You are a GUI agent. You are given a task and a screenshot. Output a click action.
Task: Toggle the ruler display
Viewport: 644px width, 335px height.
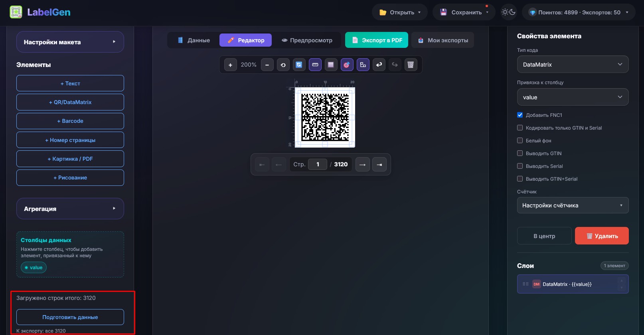(315, 65)
